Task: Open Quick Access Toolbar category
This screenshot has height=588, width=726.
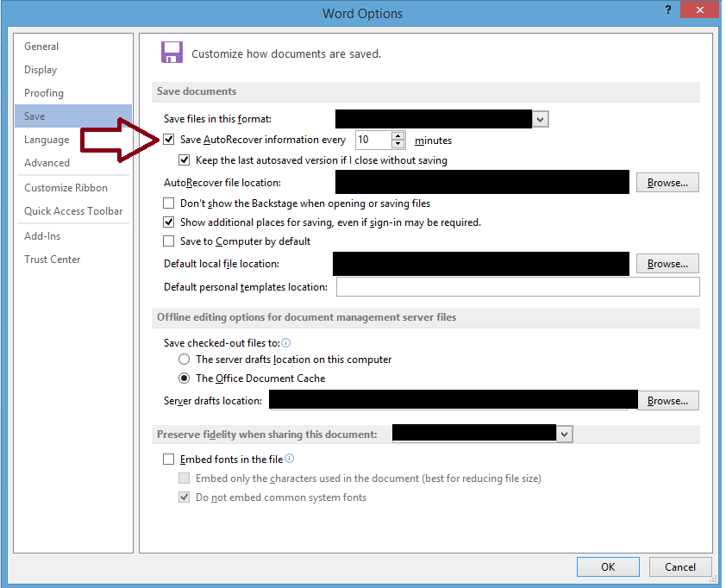Action: coord(73,210)
